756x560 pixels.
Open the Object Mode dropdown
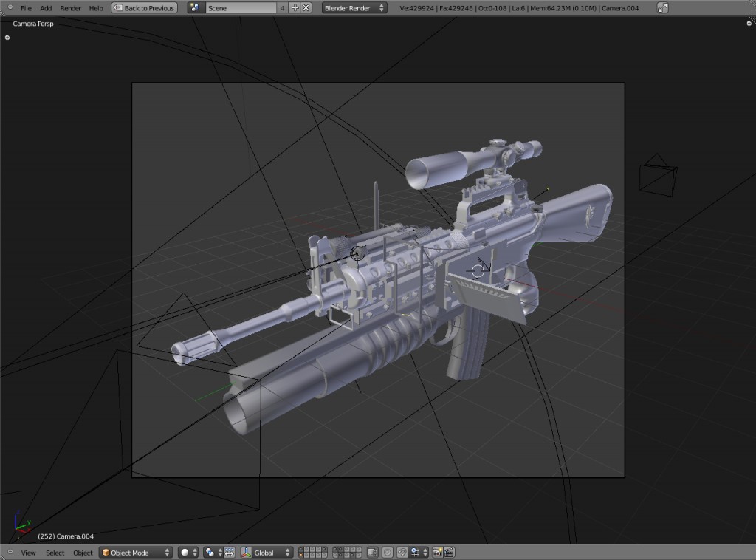[135, 552]
